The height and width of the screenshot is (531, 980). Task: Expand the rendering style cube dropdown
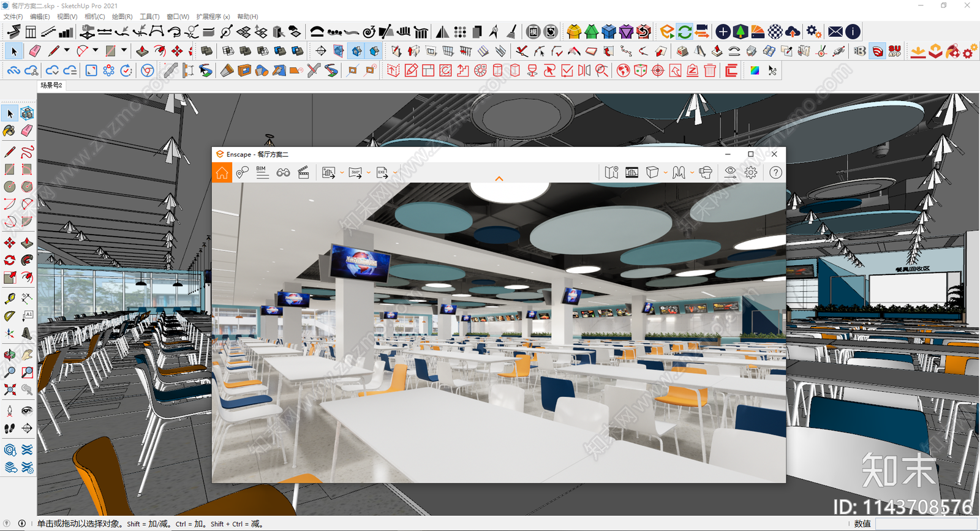tap(665, 173)
